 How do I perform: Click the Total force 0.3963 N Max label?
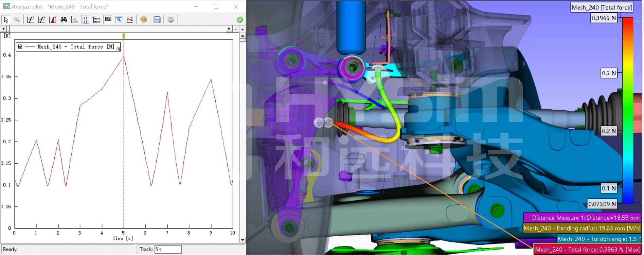point(588,250)
